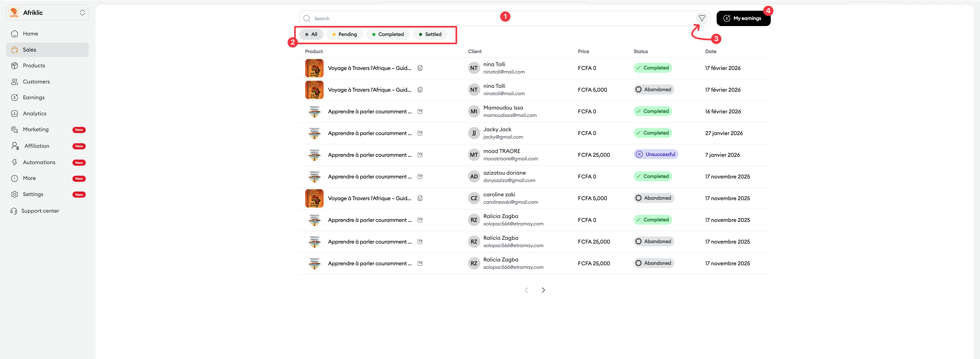This screenshot has height=359, width=980.
Task: Click the My earnings button
Action: [743, 18]
